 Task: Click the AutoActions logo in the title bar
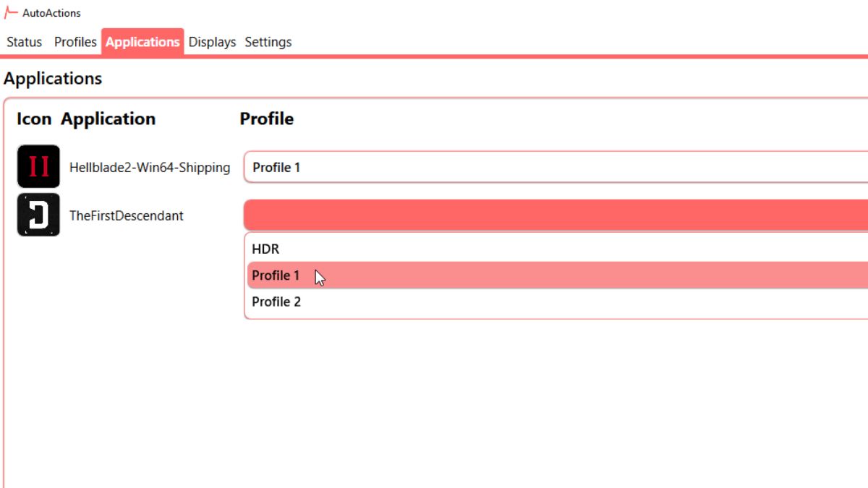click(x=11, y=12)
